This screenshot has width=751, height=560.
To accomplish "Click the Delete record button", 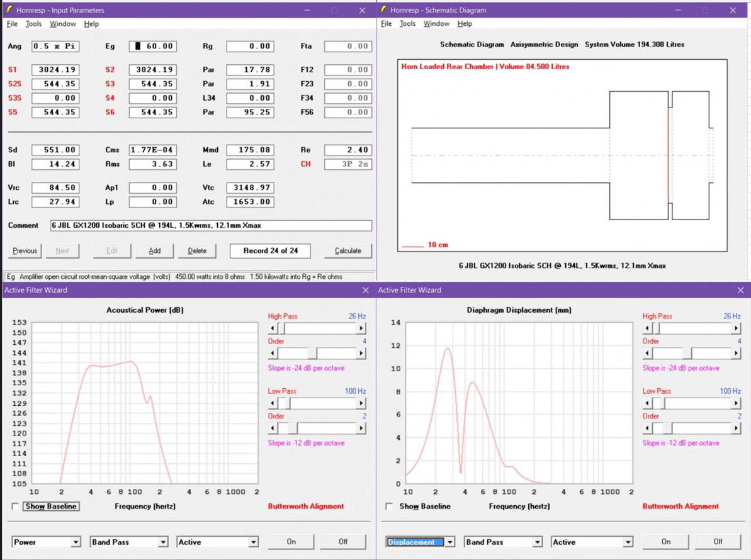I will [197, 251].
